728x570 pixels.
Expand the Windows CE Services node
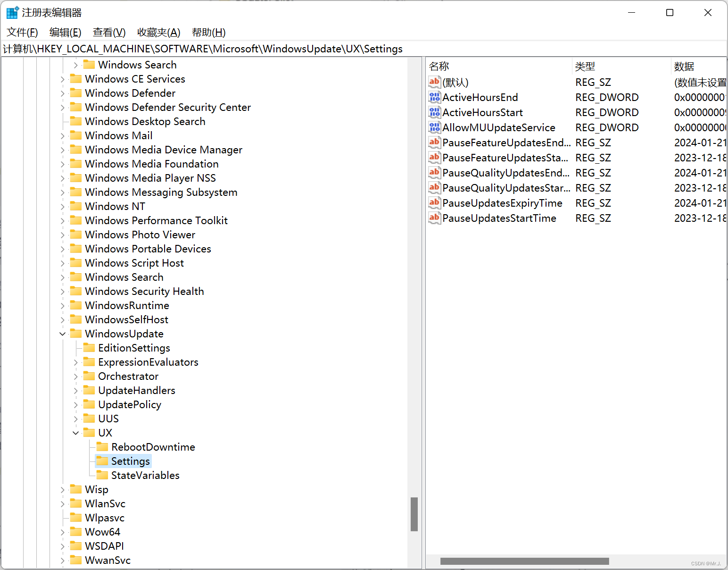pos(63,79)
